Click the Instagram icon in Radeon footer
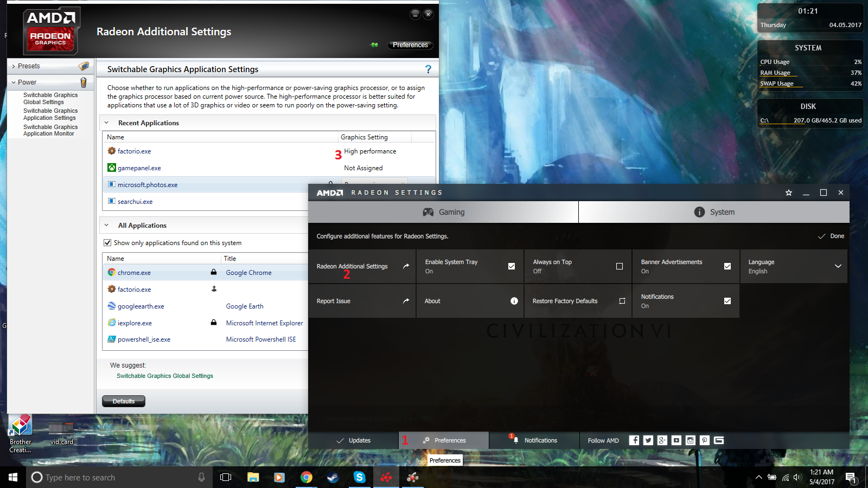The width and height of the screenshot is (868, 488). (x=691, y=440)
